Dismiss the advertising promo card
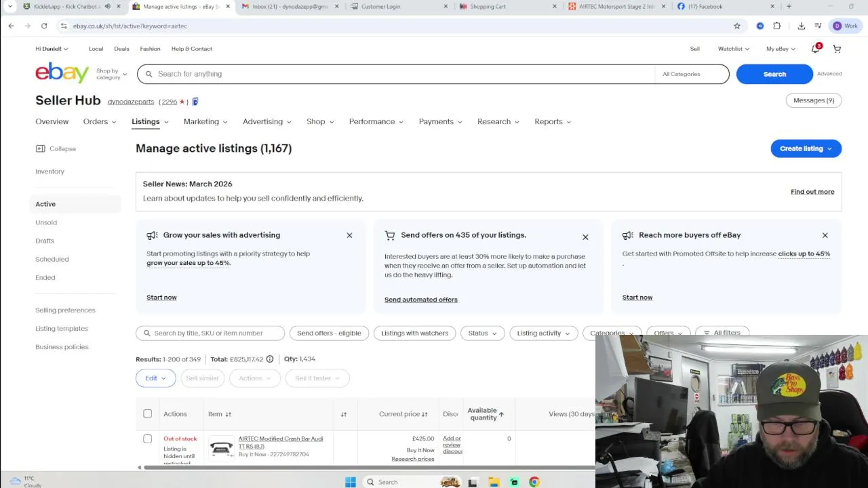This screenshot has height=488, width=868. pyautogui.click(x=349, y=235)
